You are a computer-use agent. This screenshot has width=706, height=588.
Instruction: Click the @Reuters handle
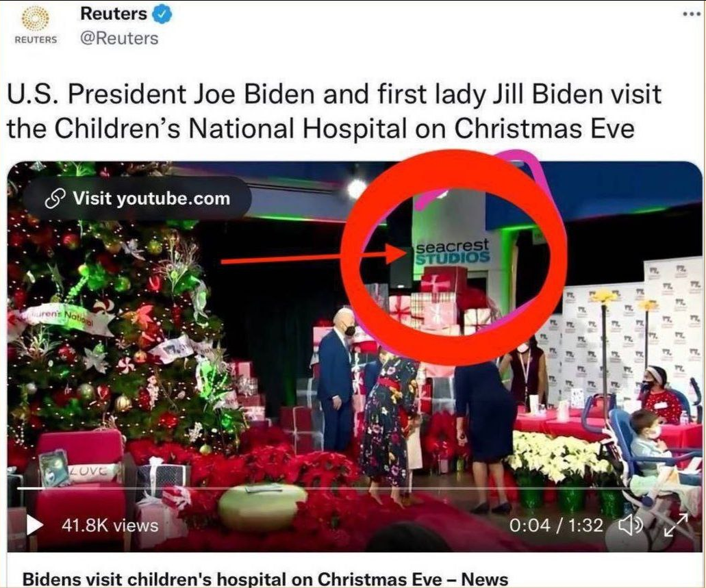coord(119,38)
